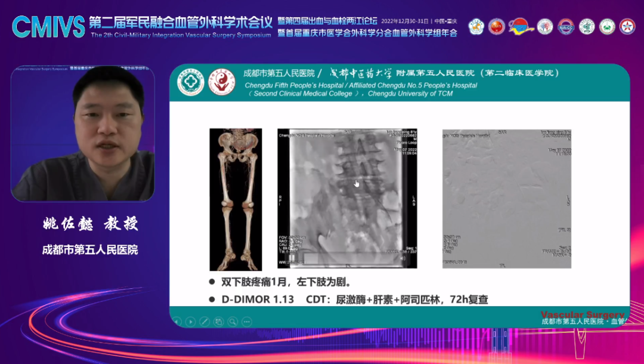644x364 pixels.
Task: Click the red star emblem in the top banner
Action: pos(627,27)
